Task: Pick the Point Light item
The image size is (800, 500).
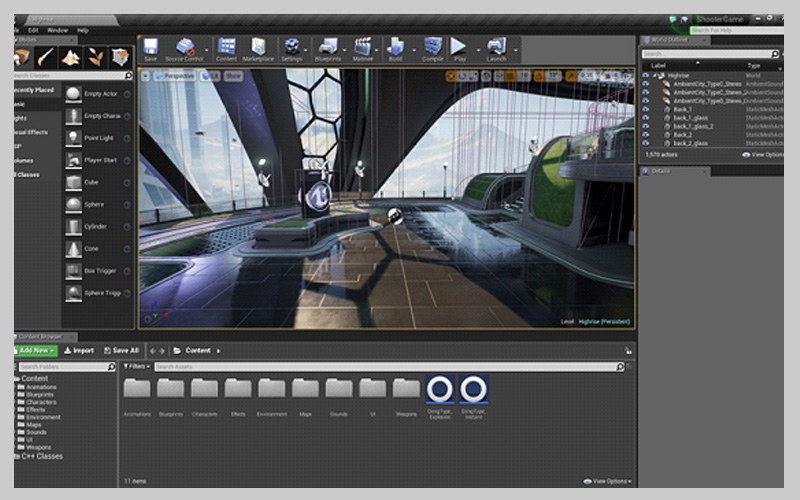Action: pyautogui.click(x=97, y=138)
